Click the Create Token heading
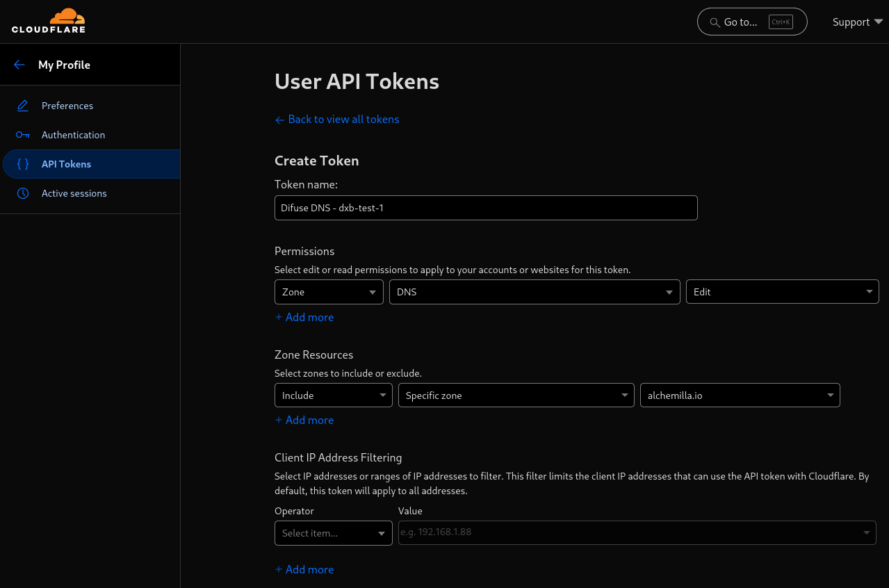This screenshot has width=889, height=588. (317, 161)
